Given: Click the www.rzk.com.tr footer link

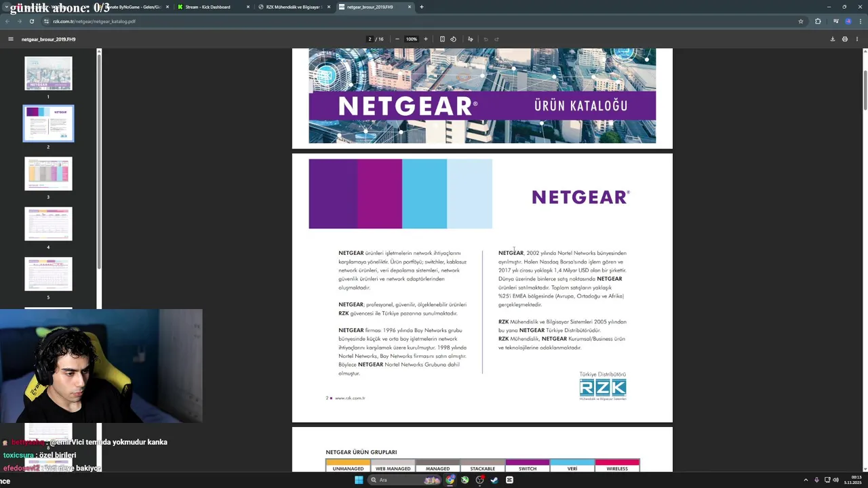Looking at the screenshot, I should [x=350, y=398].
